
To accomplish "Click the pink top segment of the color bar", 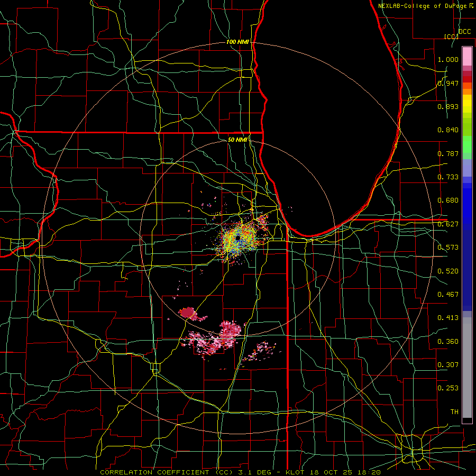I will click(467, 56).
